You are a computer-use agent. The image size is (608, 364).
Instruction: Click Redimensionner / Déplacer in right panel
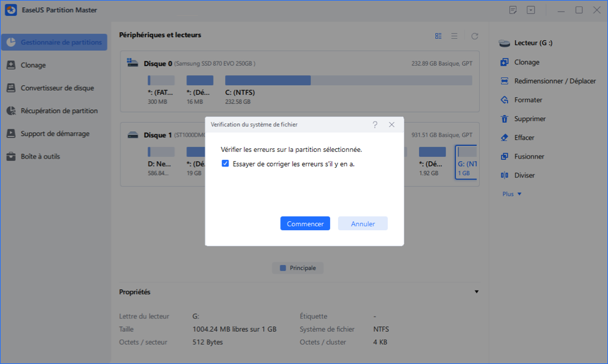pos(554,81)
